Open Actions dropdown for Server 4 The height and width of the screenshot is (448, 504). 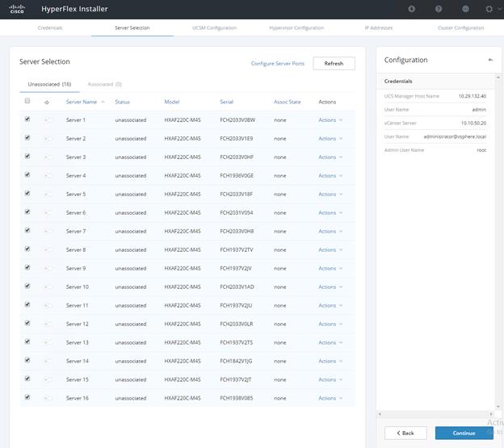point(330,176)
